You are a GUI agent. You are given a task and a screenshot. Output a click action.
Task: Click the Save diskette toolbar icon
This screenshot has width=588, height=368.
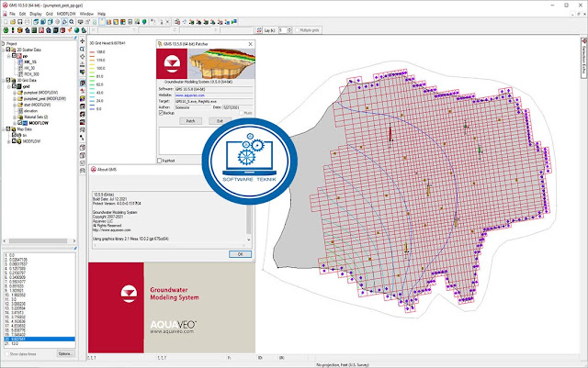pos(20,22)
